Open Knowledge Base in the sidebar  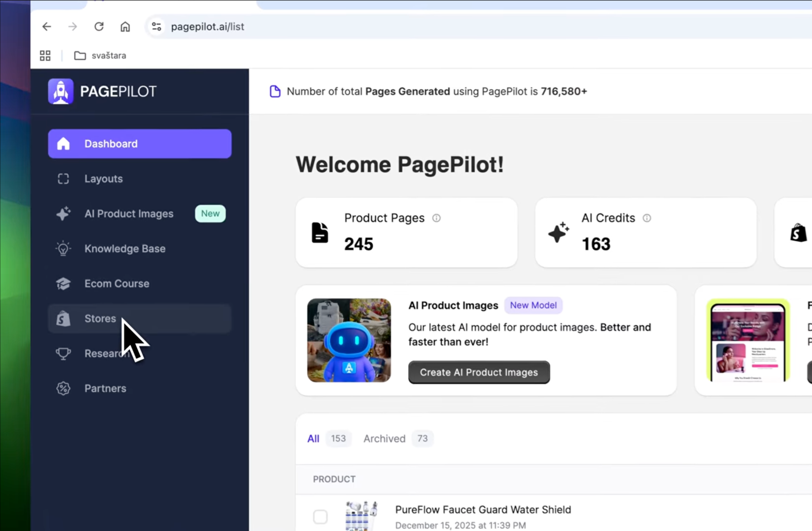140,248
